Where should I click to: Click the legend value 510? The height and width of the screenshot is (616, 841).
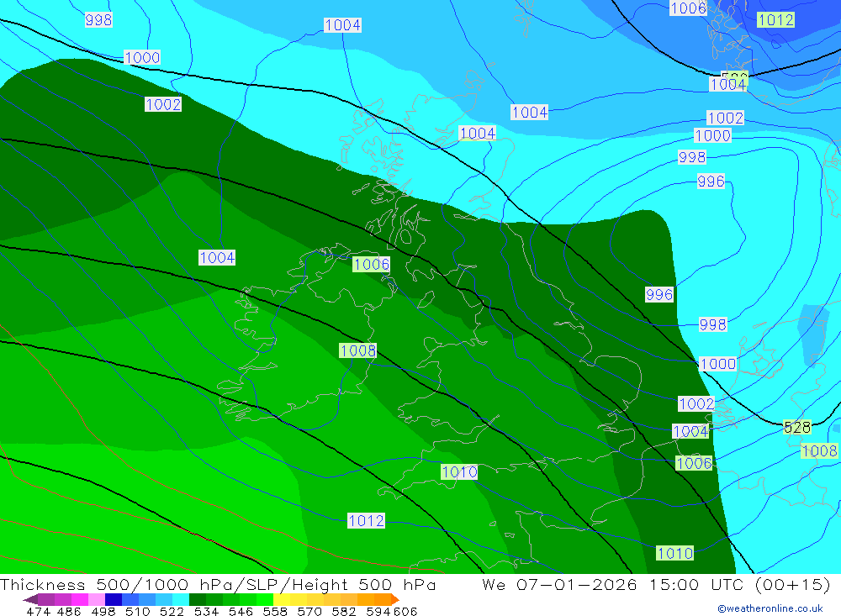pyautogui.click(x=137, y=611)
